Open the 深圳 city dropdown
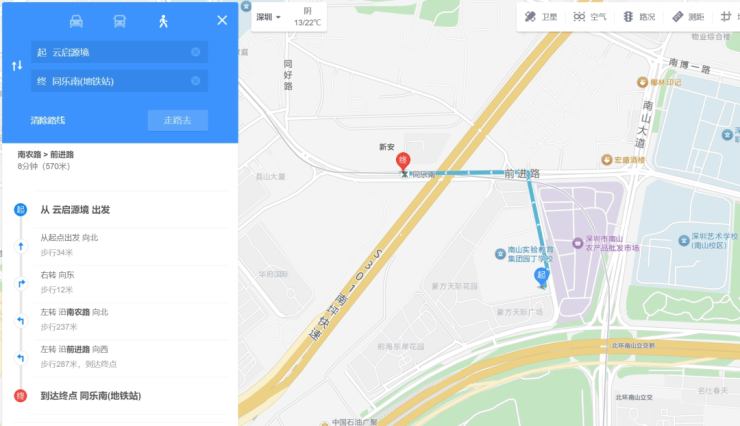This screenshot has height=426, width=740. click(268, 17)
